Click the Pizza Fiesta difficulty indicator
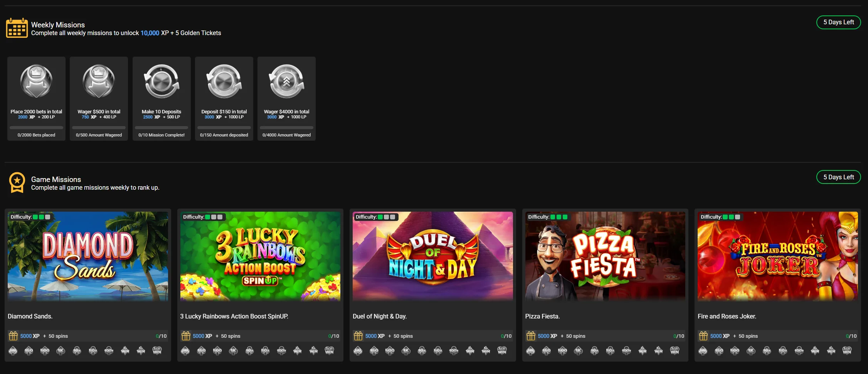Viewport: 868px width, 374px height. (548, 217)
